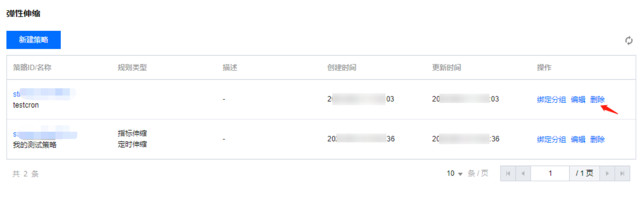The width and height of the screenshot is (644, 202).
Task: Open the testcron policy ID link
Action: click(x=44, y=94)
